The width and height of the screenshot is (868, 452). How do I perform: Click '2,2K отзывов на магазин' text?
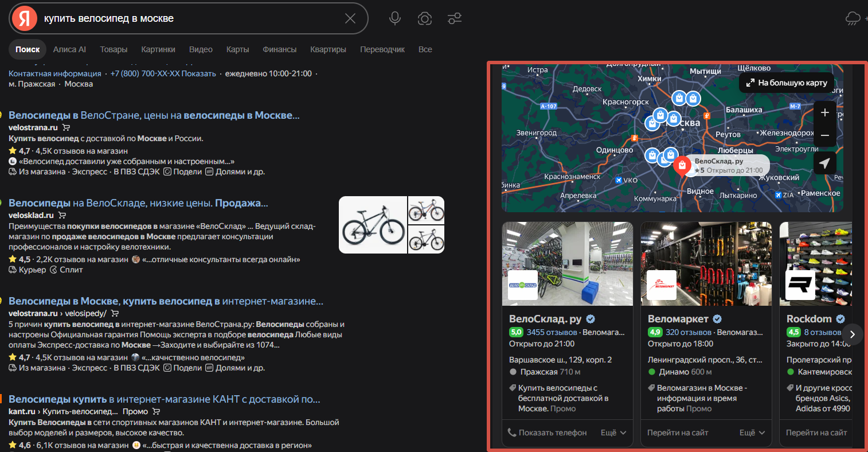click(x=83, y=259)
